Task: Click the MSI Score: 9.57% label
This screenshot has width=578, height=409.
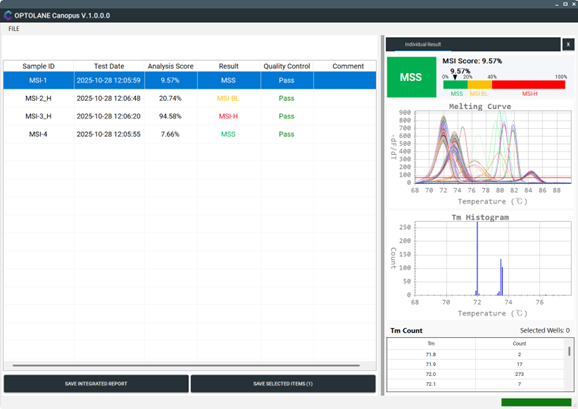Action: point(472,61)
